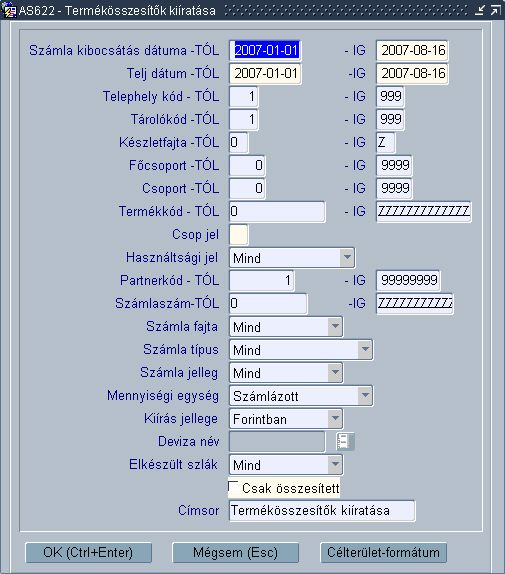Screen dimensions: 505x574
Task: Enable the Csak összesített checkbox
Action: 233,487
